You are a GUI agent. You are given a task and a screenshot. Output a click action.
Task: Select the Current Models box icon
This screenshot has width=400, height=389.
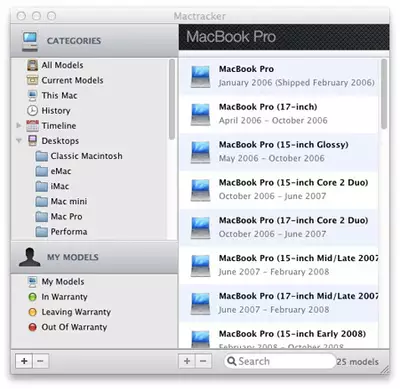coord(32,80)
